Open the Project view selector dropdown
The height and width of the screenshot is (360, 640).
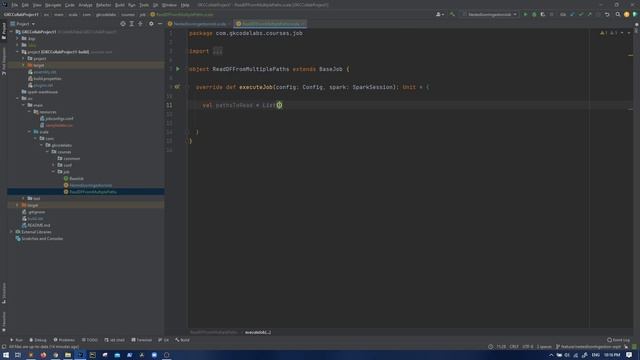(23, 24)
